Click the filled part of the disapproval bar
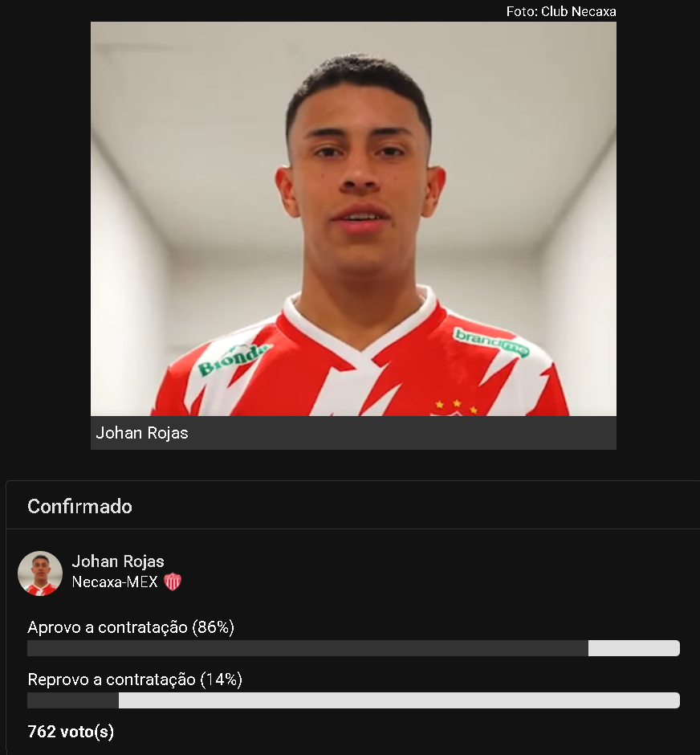Screen dimensions: 700x755 (x=72, y=700)
